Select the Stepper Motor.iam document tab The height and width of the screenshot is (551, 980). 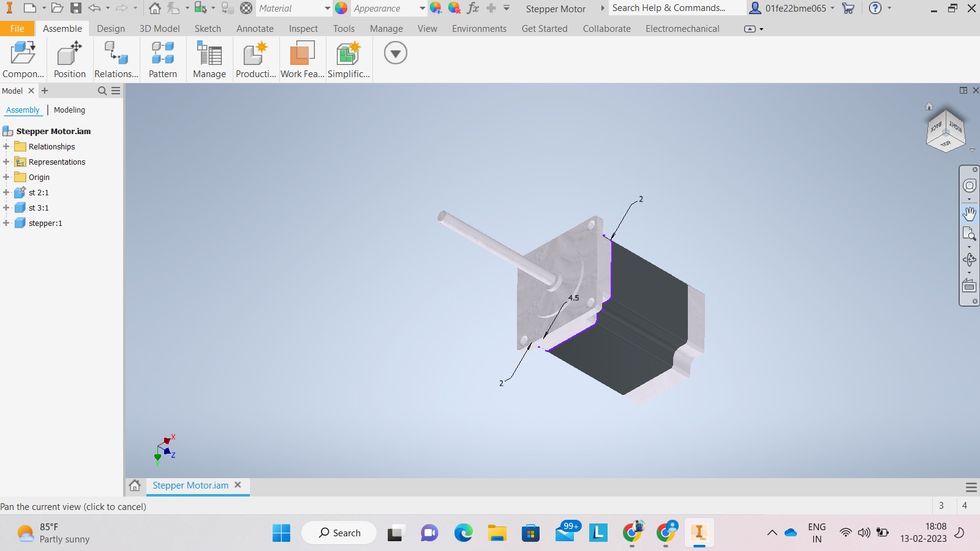click(190, 485)
